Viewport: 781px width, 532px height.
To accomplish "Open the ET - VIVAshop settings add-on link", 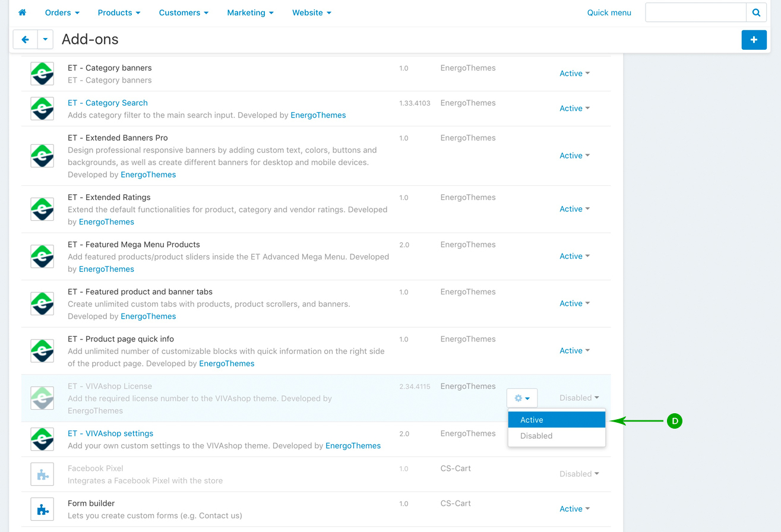I will click(110, 433).
